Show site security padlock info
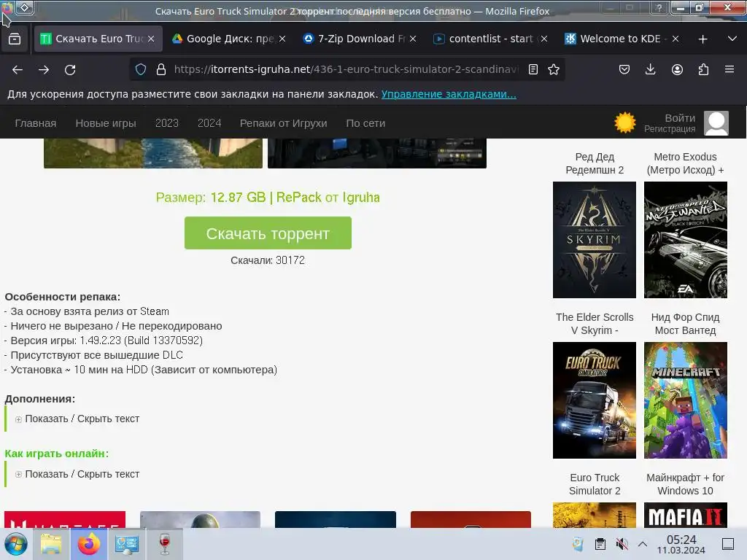The height and width of the screenshot is (560, 747). [161, 69]
